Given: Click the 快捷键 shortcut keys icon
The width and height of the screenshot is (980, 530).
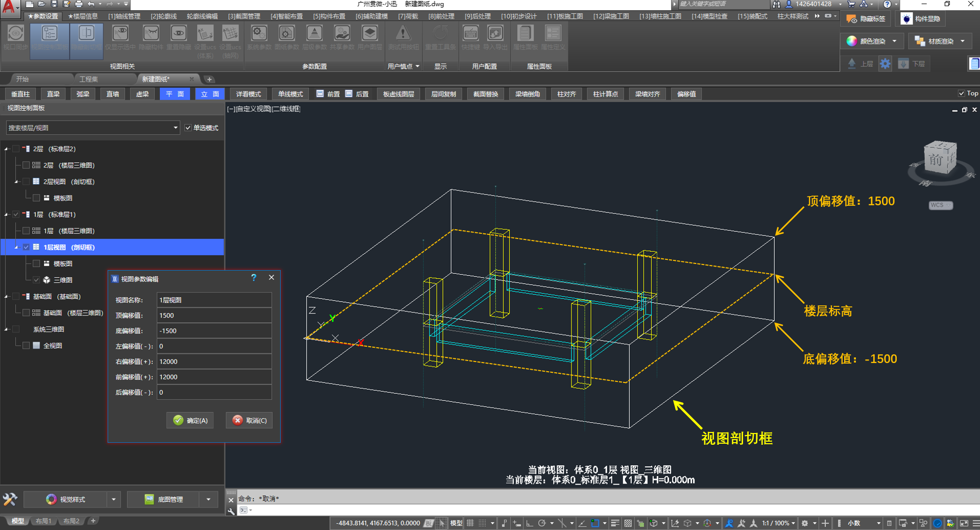Looking at the screenshot, I should (470, 34).
